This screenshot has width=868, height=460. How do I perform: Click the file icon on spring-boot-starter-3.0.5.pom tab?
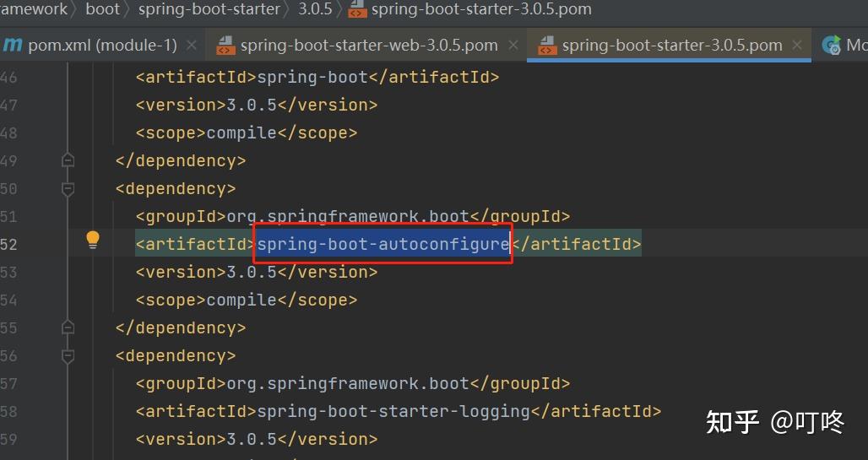pos(547,46)
